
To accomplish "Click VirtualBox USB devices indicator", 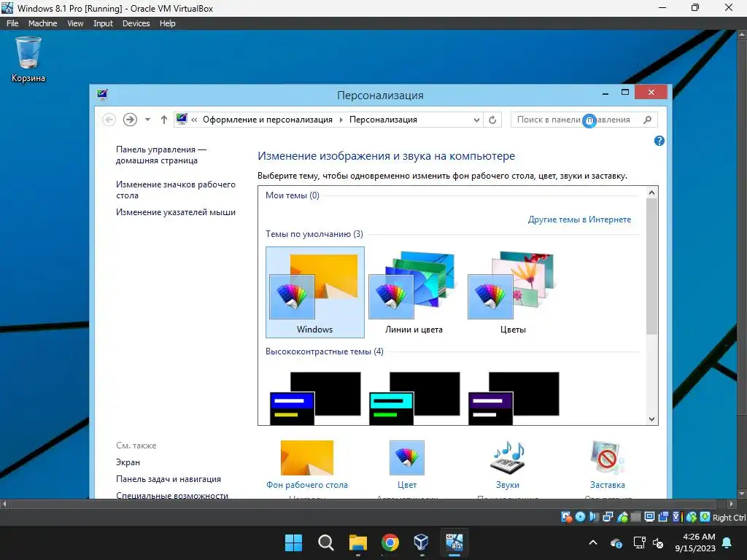I will tap(622, 517).
